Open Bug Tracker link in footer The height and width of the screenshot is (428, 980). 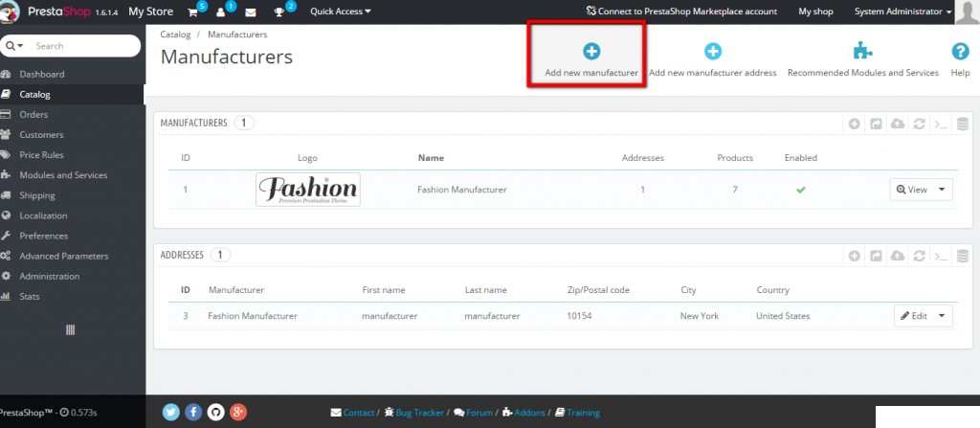coord(414,413)
